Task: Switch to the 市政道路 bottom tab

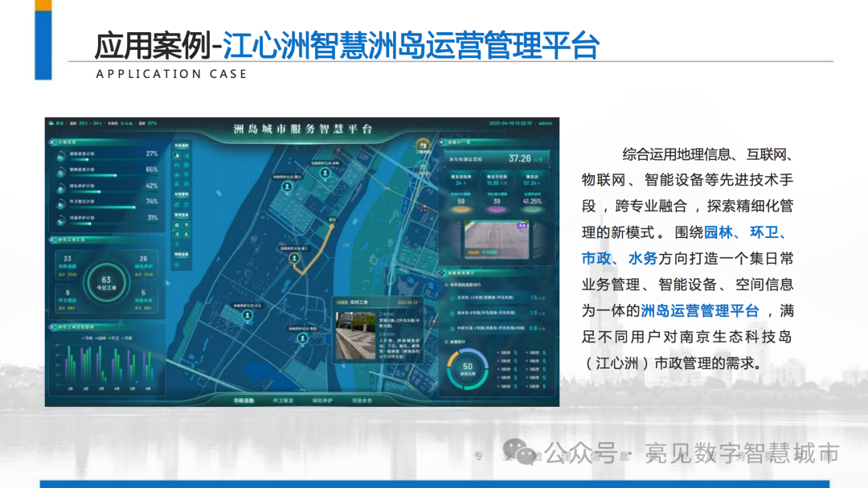Action: tap(244, 400)
